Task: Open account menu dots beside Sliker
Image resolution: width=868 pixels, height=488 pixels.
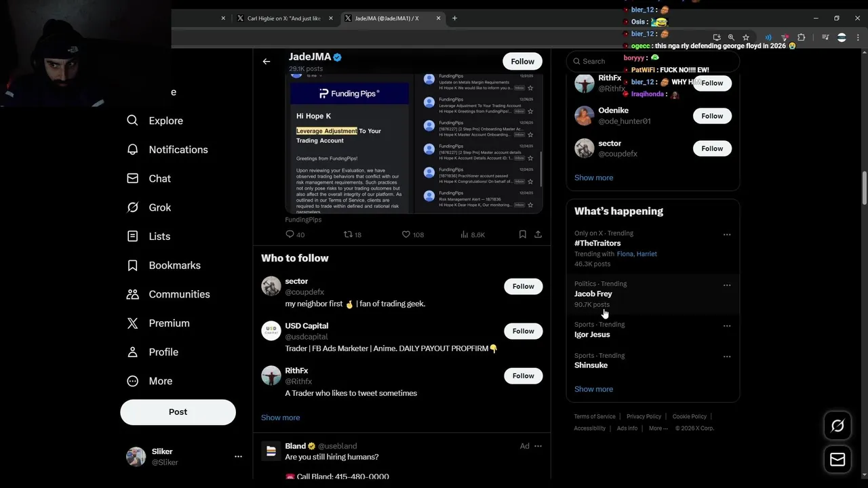Action: (238, 457)
